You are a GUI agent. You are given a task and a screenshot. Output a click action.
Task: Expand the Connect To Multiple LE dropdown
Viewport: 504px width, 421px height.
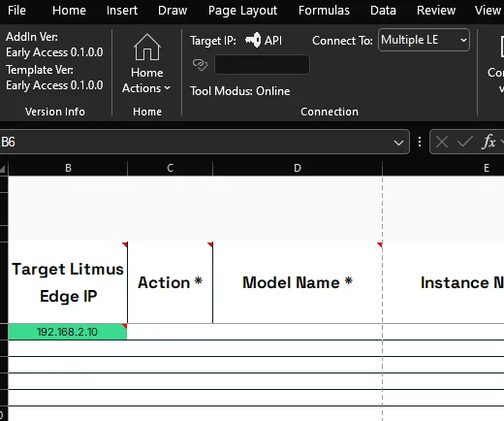pos(424,40)
